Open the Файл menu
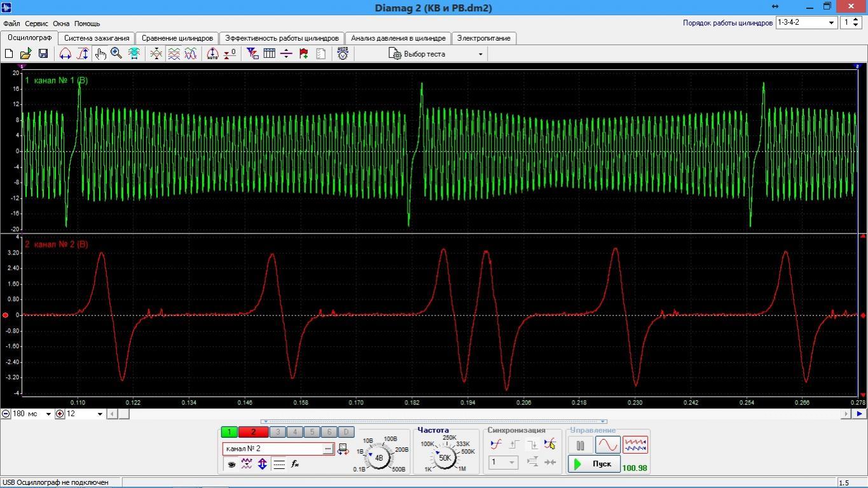 (x=11, y=24)
